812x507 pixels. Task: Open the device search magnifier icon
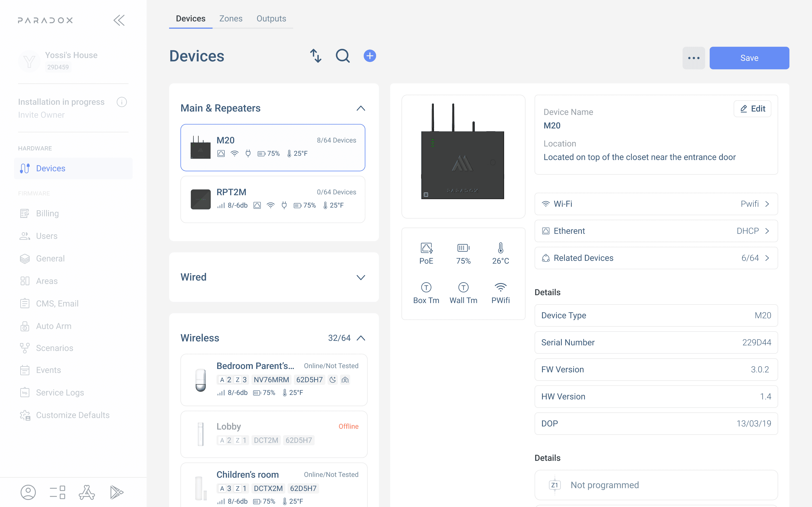click(x=343, y=56)
